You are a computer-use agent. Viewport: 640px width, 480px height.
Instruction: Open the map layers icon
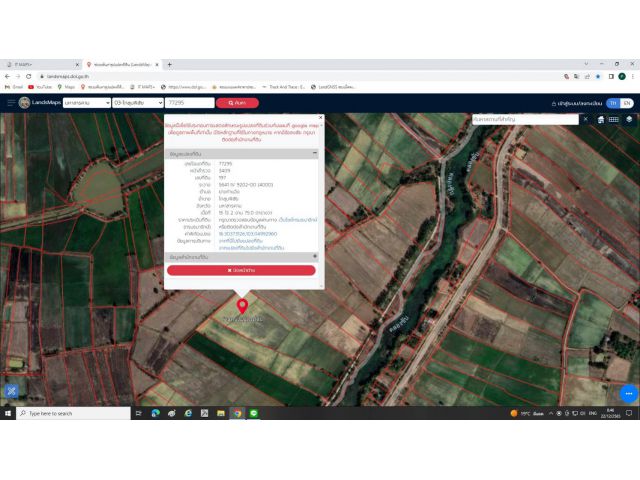[629, 119]
